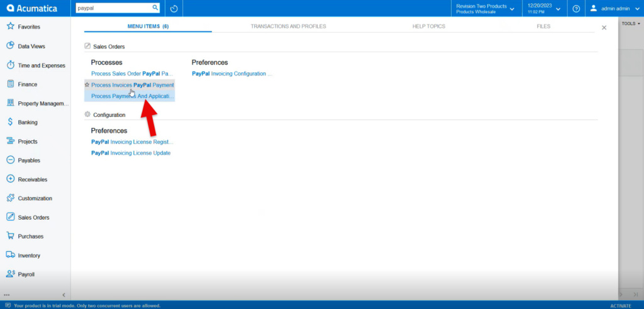Click trial mode message icon in status bar
Image resolution: width=644 pixels, height=309 pixels.
8,306
